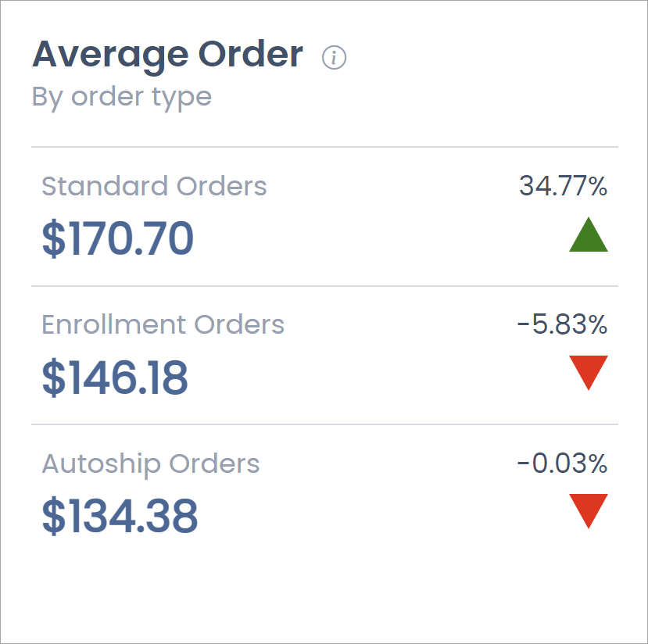Click the red down arrow for Autoship Orders

[589, 509]
